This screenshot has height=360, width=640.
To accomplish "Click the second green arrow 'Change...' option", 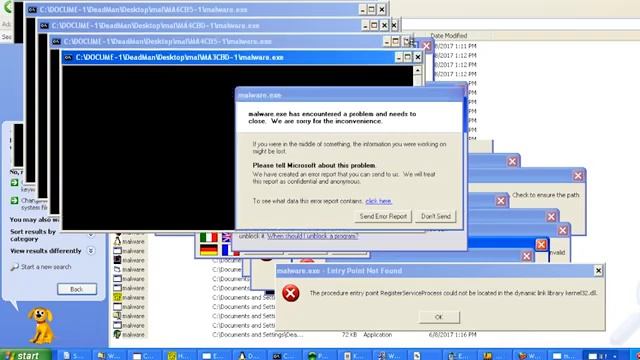I will [14, 200].
